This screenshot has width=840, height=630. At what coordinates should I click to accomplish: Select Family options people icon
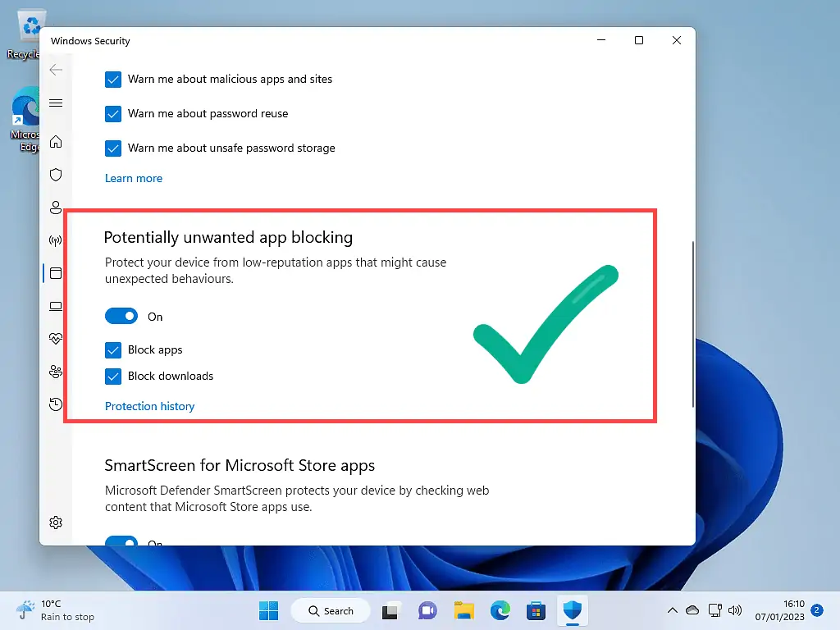[x=56, y=372]
